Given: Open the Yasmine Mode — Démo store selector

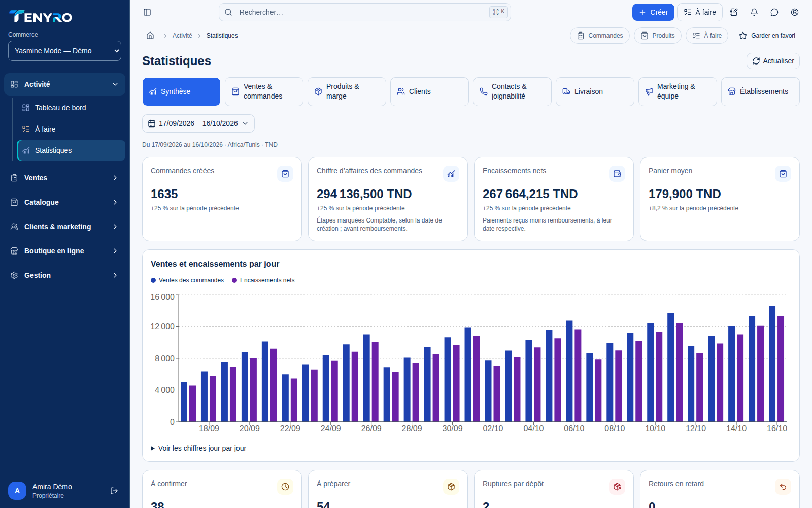Looking at the screenshot, I should pos(64,51).
